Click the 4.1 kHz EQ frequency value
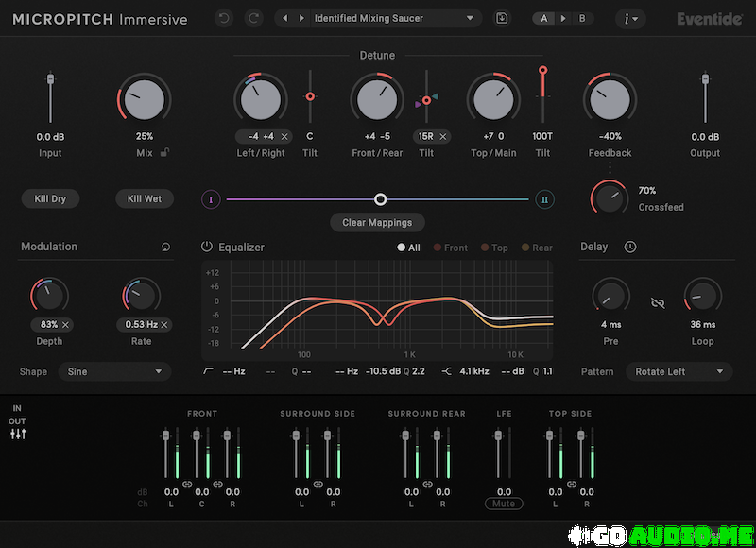Image resolution: width=756 pixels, height=548 pixels. click(x=474, y=371)
